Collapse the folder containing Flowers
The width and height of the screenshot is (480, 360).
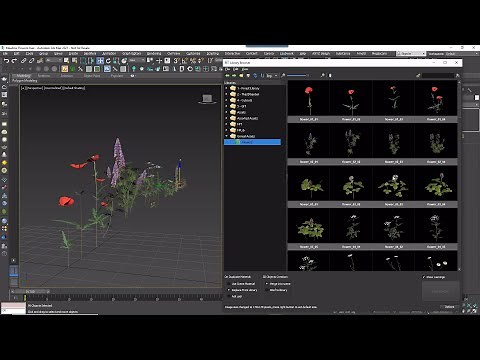click(x=226, y=136)
